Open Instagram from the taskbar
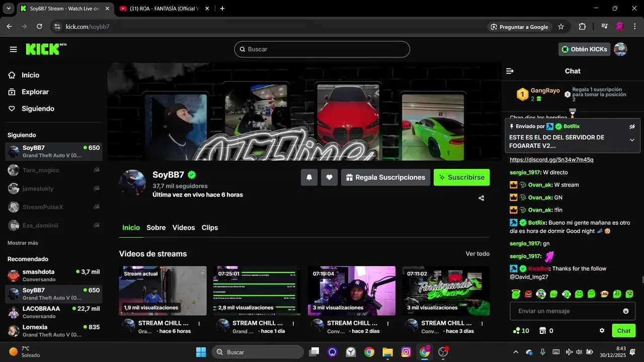The height and width of the screenshot is (362, 644). click(406, 352)
